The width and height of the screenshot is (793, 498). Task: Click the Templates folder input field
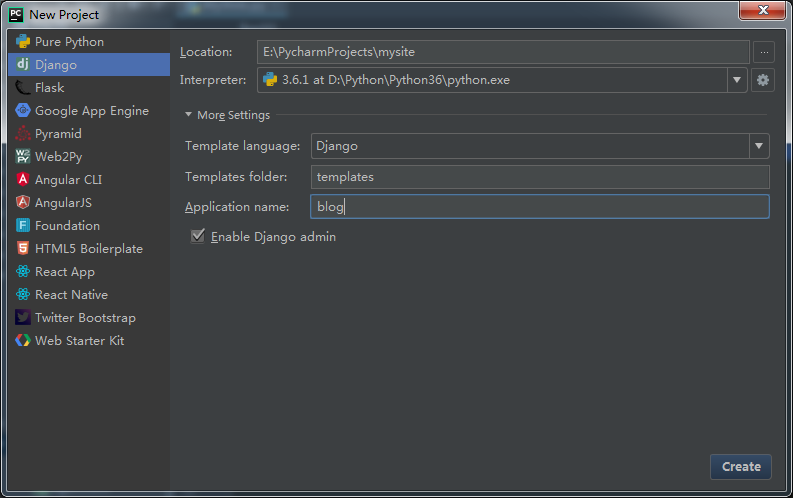[x=540, y=176]
